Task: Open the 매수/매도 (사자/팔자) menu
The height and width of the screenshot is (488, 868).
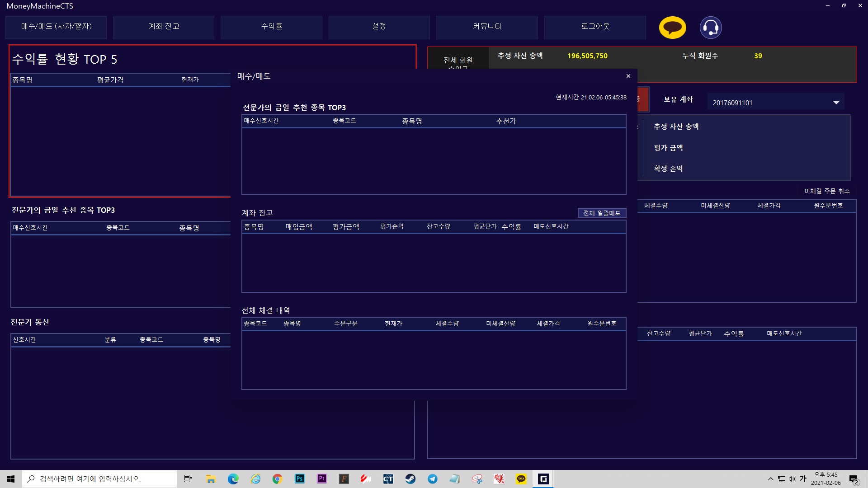Action: pyautogui.click(x=56, y=27)
